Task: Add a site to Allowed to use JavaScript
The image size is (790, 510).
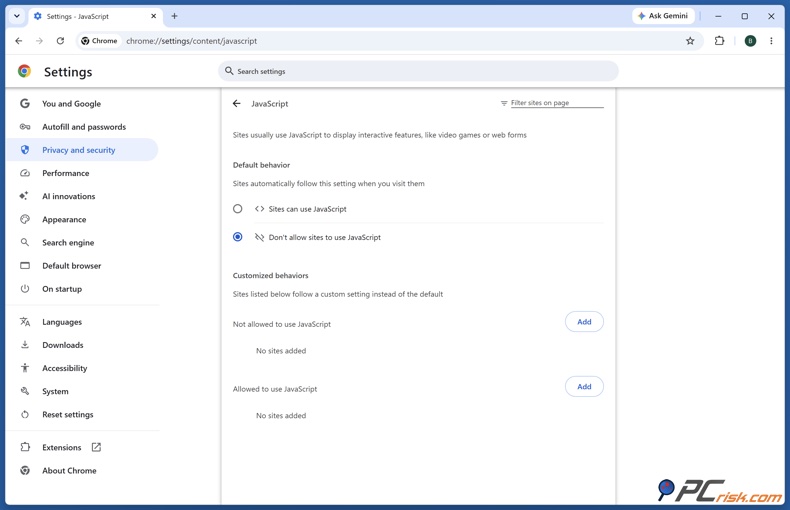Action: pyautogui.click(x=584, y=387)
